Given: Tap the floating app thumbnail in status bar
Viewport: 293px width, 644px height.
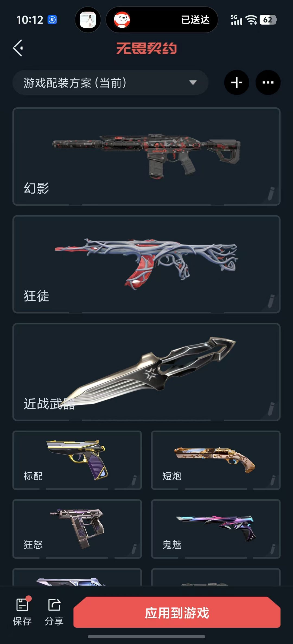Looking at the screenshot, I should 88,20.
